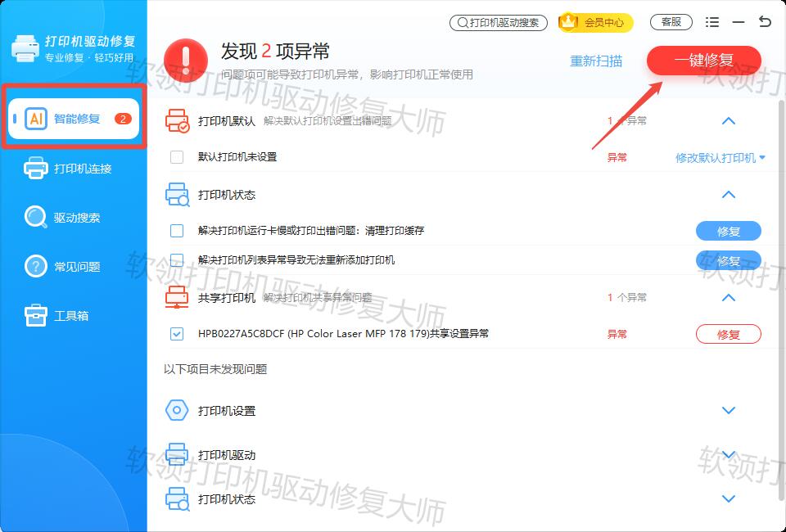Image resolution: width=786 pixels, height=532 pixels.
Task: Click the 一键修复 red button
Action: pos(704,60)
